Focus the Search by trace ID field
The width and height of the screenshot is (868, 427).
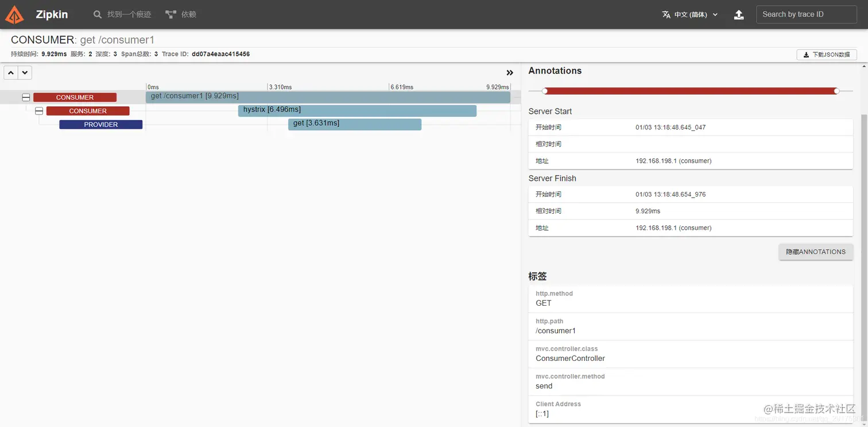pos(806,14)
